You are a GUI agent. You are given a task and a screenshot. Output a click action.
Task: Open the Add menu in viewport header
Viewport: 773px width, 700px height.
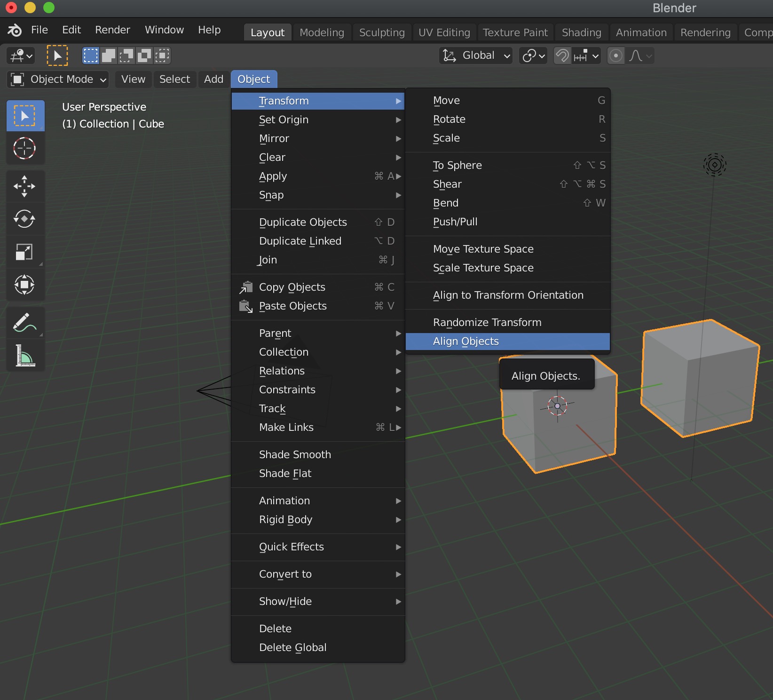213,79
